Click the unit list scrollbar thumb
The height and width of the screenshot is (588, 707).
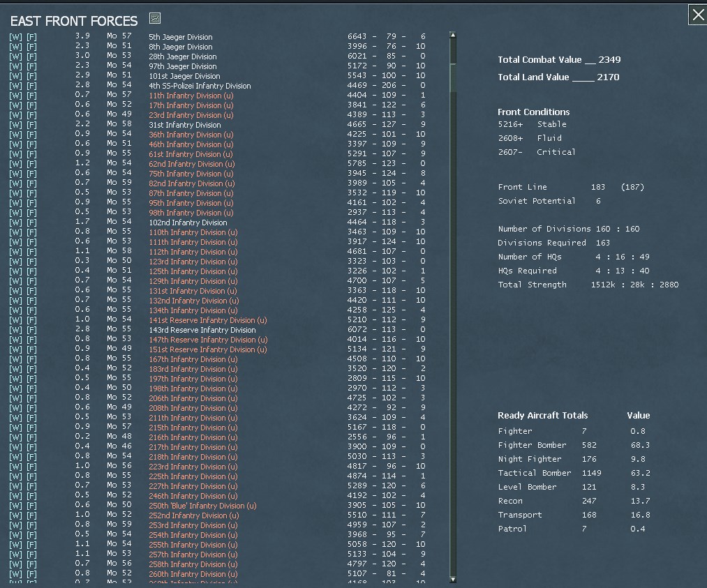pos(453,77)
